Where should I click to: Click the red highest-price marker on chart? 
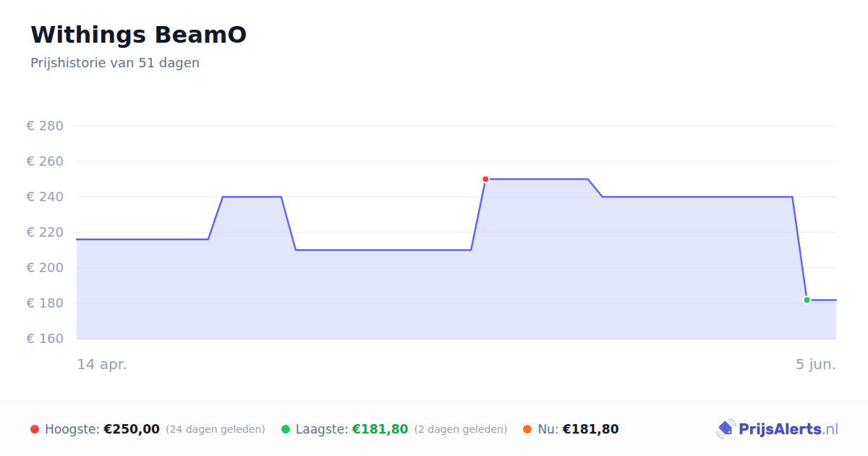tap(485, 179)
